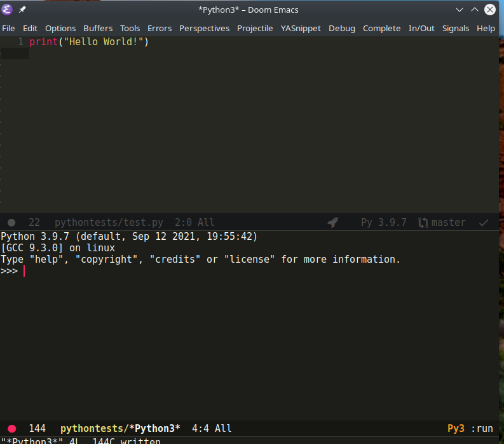This screenshot has height=444, width=504.
Task: Click the :run process status indicator
Action: 482,429
